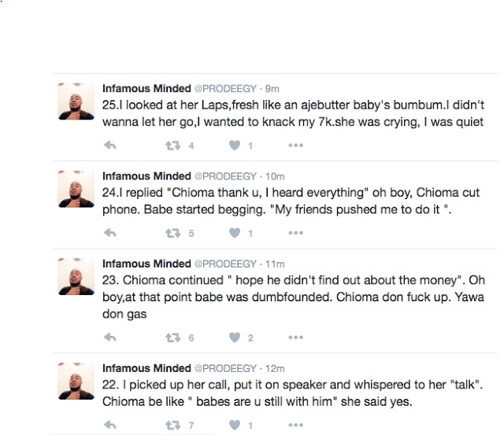Reply to tweet number 25
Screen dimensions: 504x435
[x=110, y=146]
